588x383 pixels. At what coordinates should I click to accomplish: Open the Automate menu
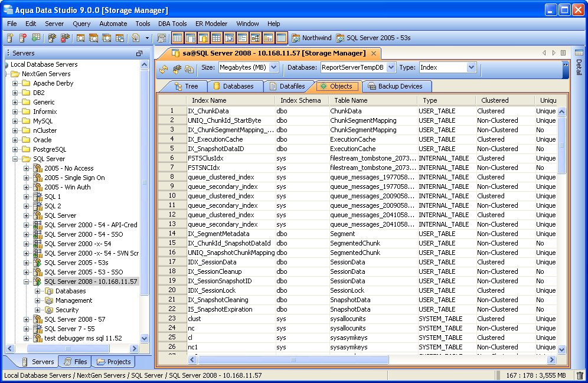[113, 24]
